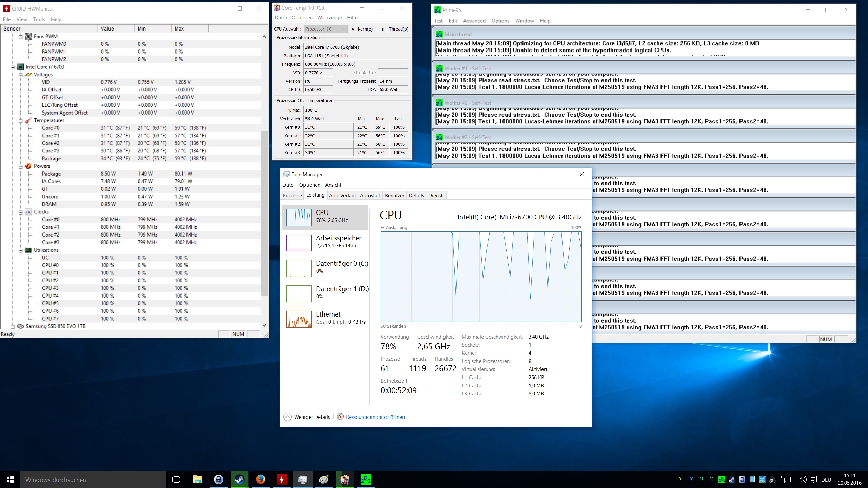Click the HWMonitor vertical scrollbar thumb
Viewport: 868px width, 488px height.
pyautogui.click(x=264, y=213)
